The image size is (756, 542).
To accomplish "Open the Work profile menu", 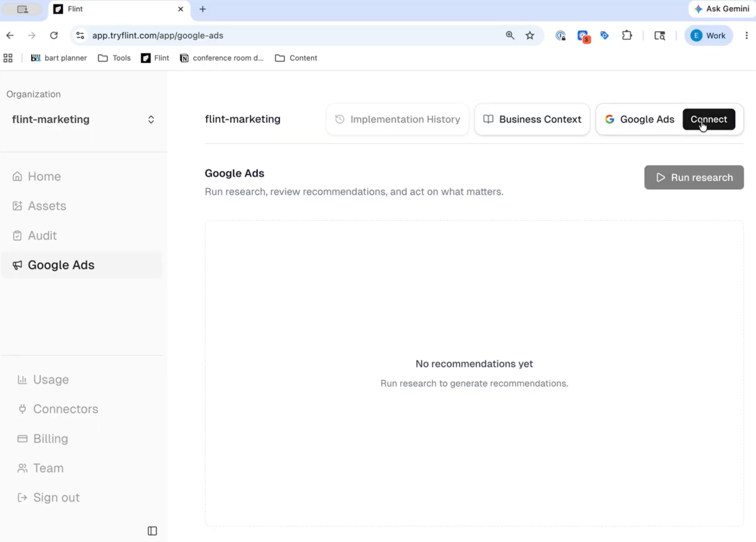I will pos(708,35).
